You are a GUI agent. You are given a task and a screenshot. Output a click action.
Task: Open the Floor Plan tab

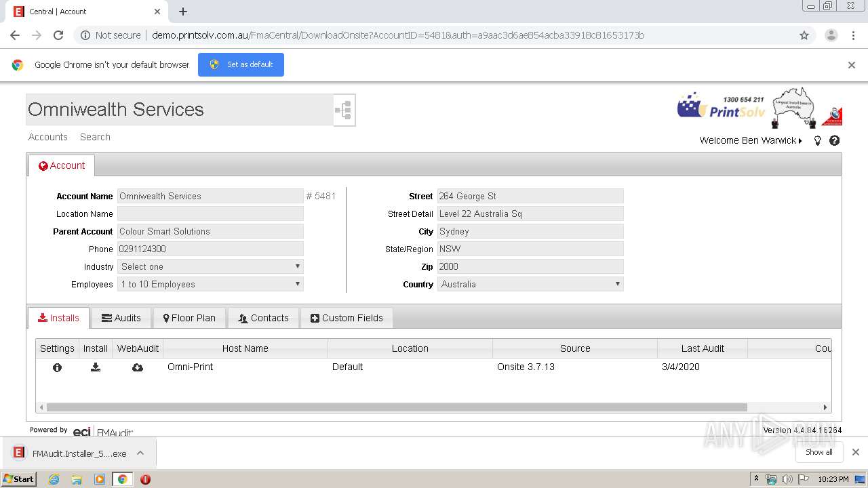click(x=189, y=318)
